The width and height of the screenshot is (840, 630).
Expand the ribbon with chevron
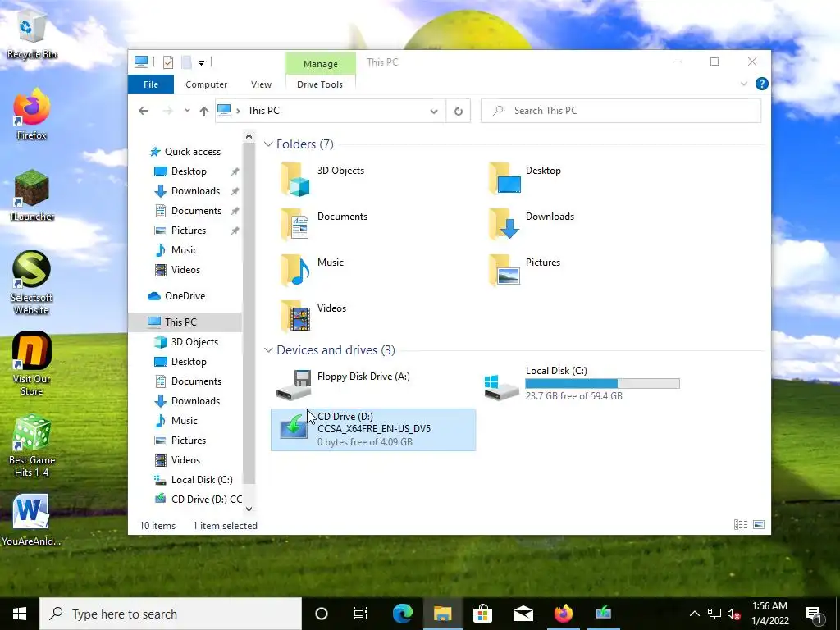(743, 84)
